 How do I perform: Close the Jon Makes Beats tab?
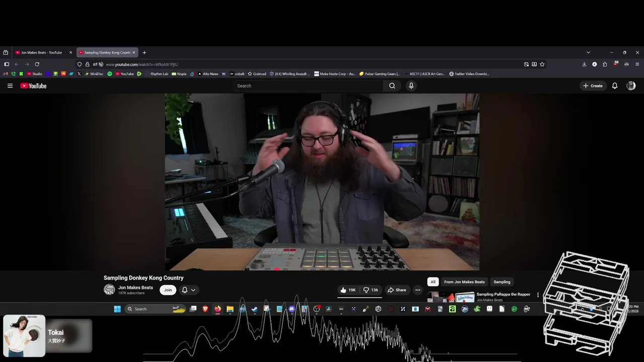point(70,52)
